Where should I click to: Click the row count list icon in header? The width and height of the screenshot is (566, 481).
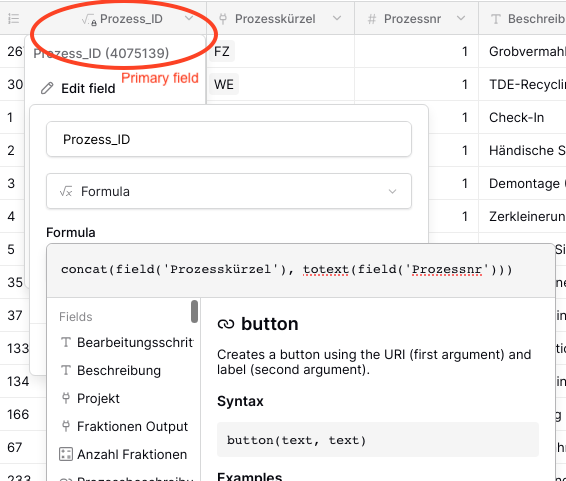click(13, 18)
